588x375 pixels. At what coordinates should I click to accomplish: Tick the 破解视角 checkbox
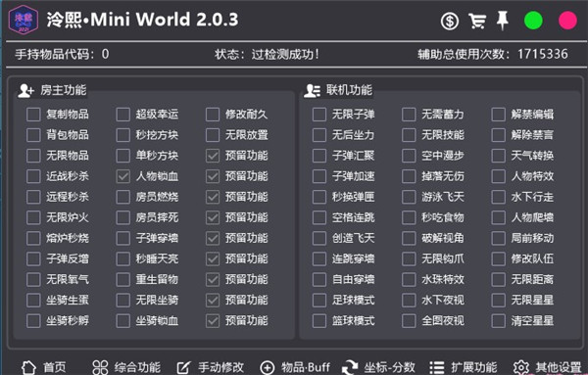pyautogui.click(x=409, y=238)
